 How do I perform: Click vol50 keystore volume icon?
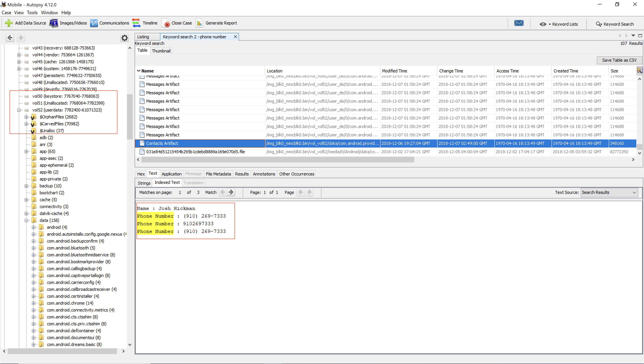pos(26,96)
